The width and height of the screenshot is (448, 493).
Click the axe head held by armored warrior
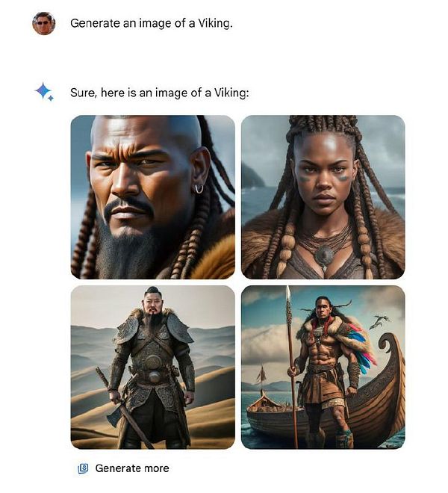point(113,415)
